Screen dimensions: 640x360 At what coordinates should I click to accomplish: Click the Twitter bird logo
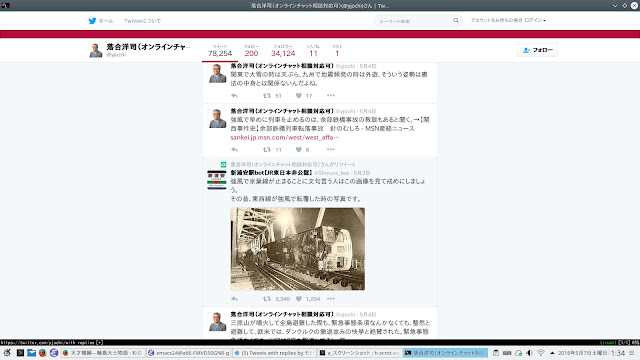tap(92, 21)
